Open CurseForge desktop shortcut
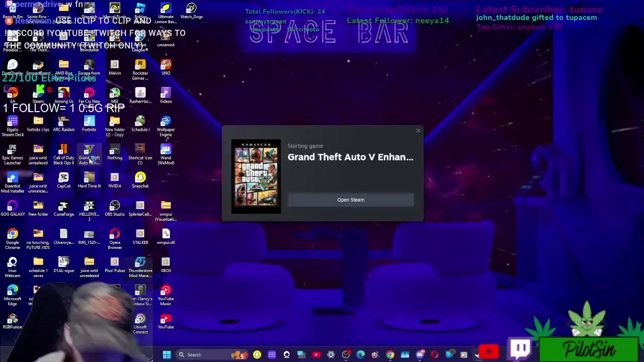Screen dimensions: 644x362 (x=64, y=208)
